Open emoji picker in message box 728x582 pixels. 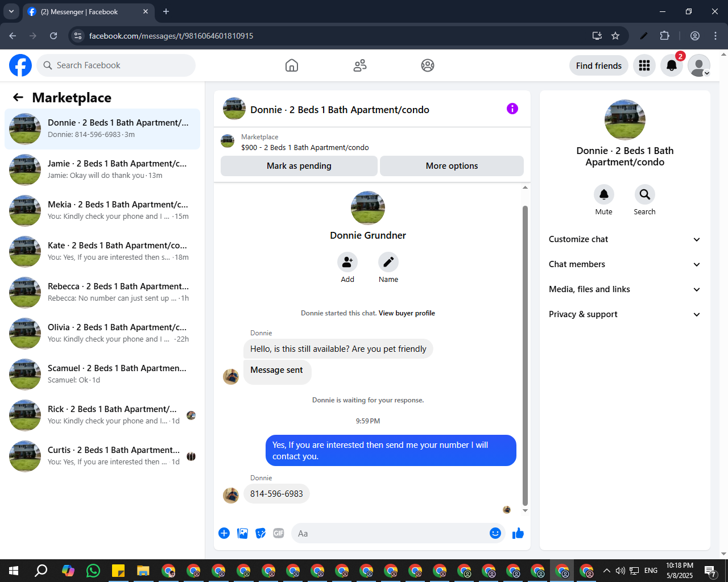pyautogui.click(x=495, y=533)
